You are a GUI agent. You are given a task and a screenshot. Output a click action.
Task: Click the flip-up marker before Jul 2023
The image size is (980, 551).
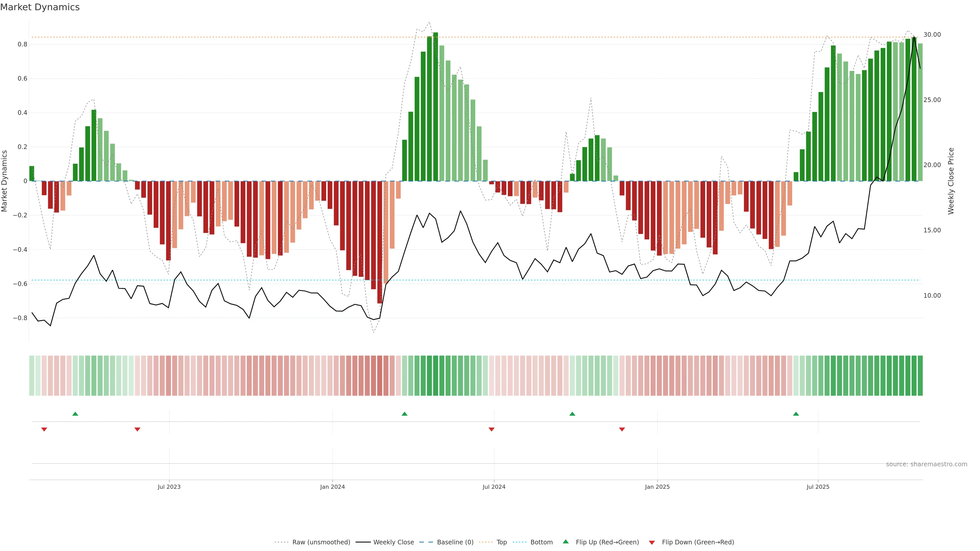75,414
